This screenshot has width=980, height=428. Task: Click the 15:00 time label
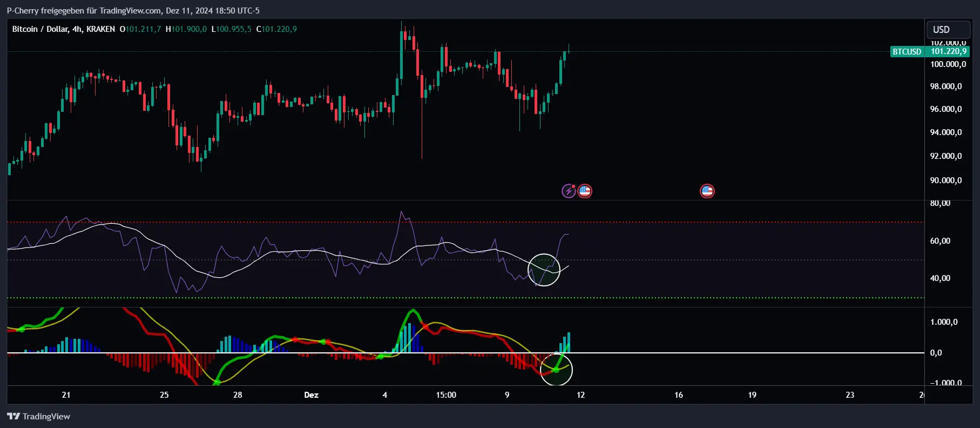446,395
